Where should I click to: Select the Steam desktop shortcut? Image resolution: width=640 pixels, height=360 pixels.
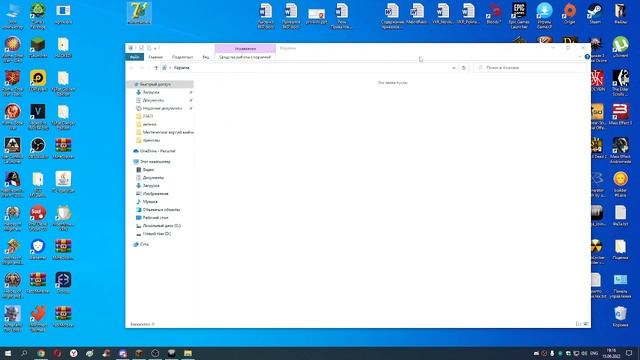click(595, 14)
